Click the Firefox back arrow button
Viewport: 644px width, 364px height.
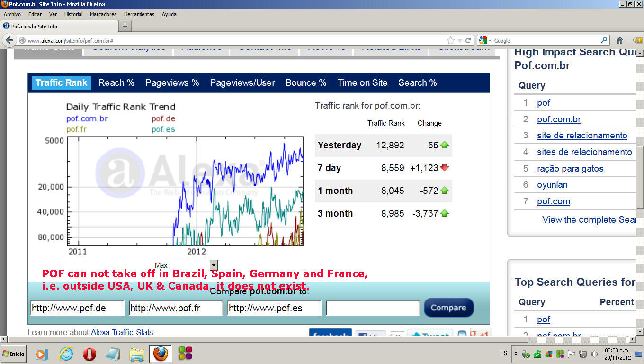pos(9,40)
